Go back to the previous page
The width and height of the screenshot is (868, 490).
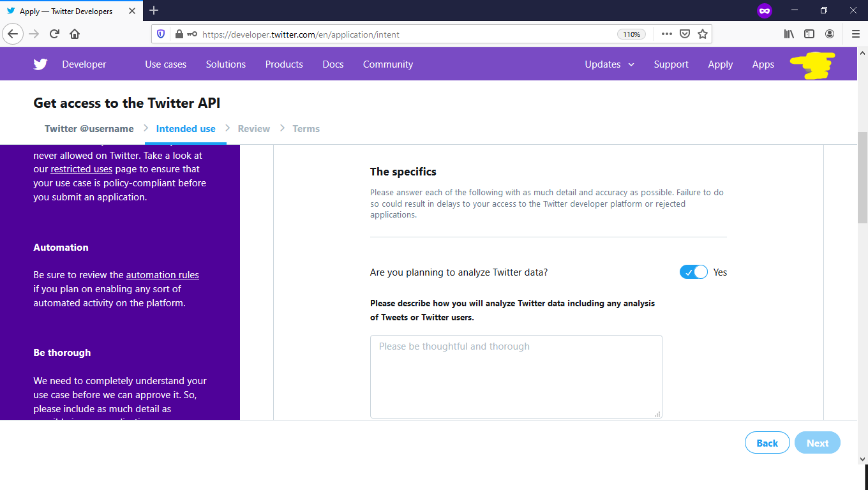pyautogui.click(x=13, y=34)
